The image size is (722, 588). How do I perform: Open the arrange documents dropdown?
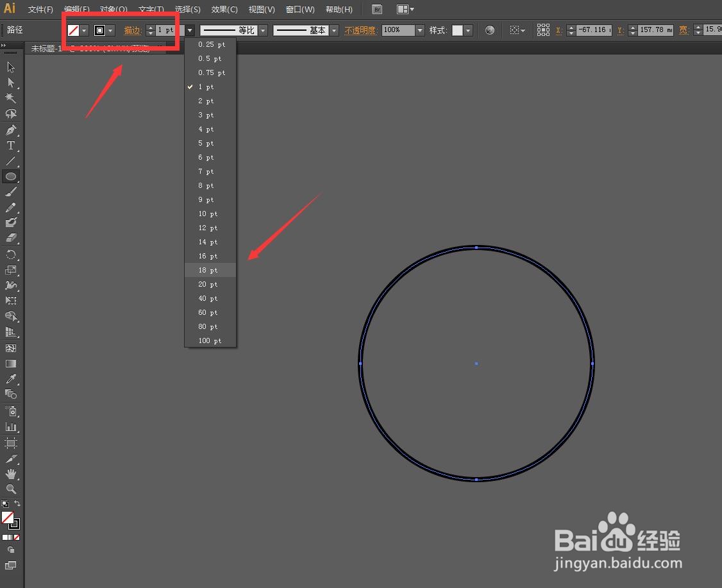coord(405,9)
